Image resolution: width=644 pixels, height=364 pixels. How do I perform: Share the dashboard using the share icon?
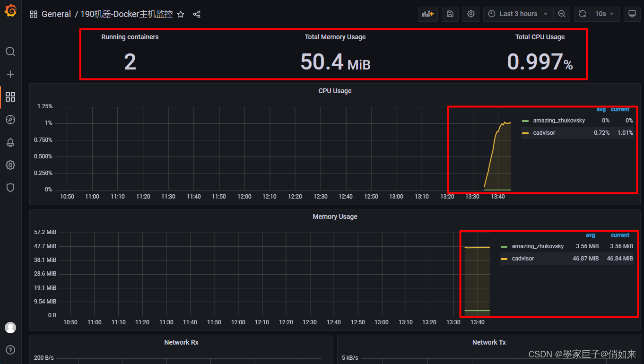coord(197,14)
